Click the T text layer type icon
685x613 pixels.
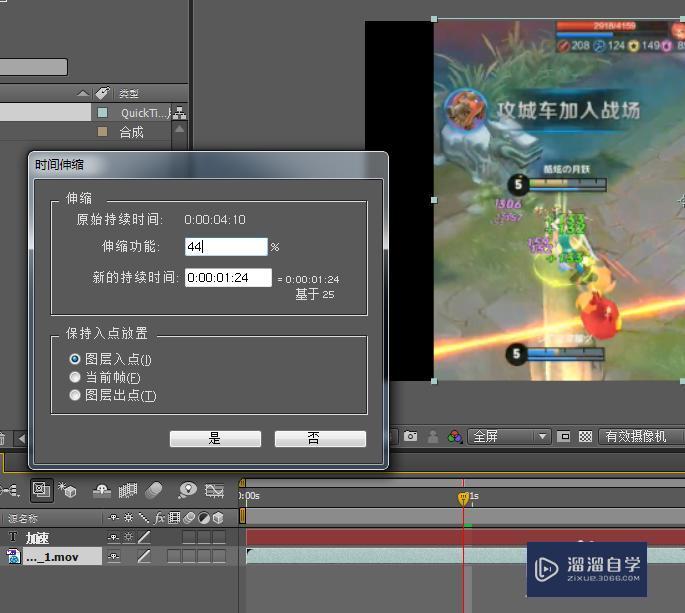pos(13,537)
